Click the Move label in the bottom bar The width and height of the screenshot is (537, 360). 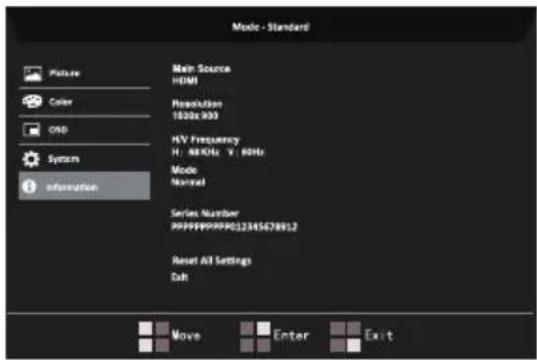click(x=186, y=335)
